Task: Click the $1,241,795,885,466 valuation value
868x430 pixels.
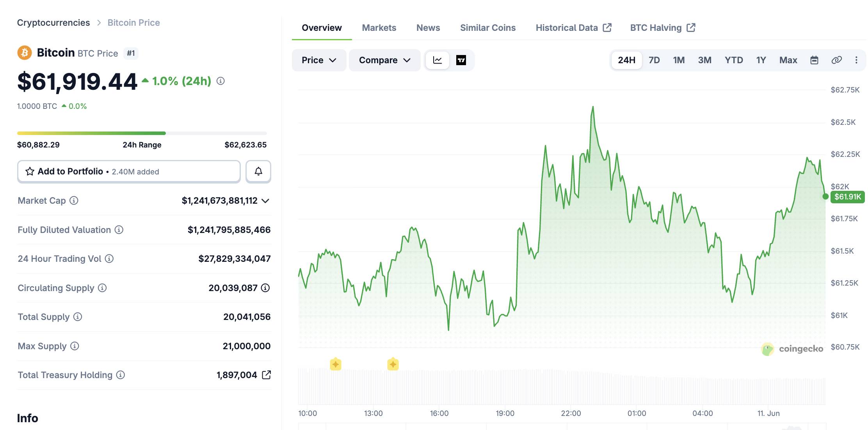Action: [229, 230]
